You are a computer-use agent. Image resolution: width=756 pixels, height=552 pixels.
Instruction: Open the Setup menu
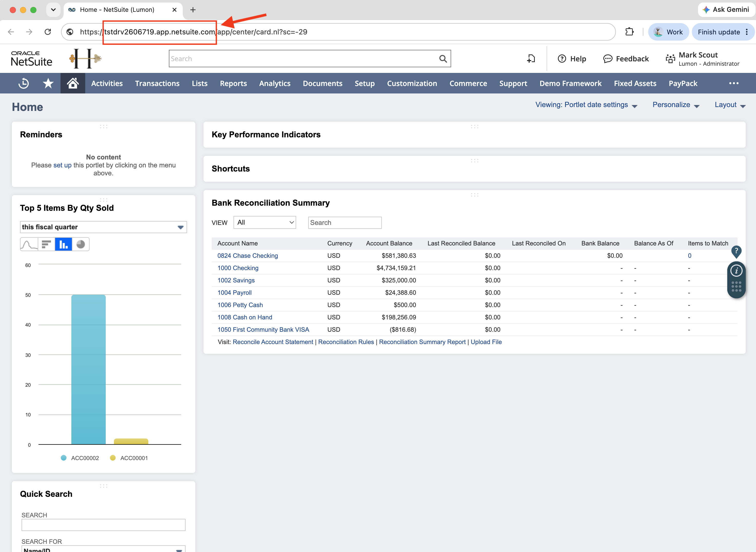tap(365, 83)
